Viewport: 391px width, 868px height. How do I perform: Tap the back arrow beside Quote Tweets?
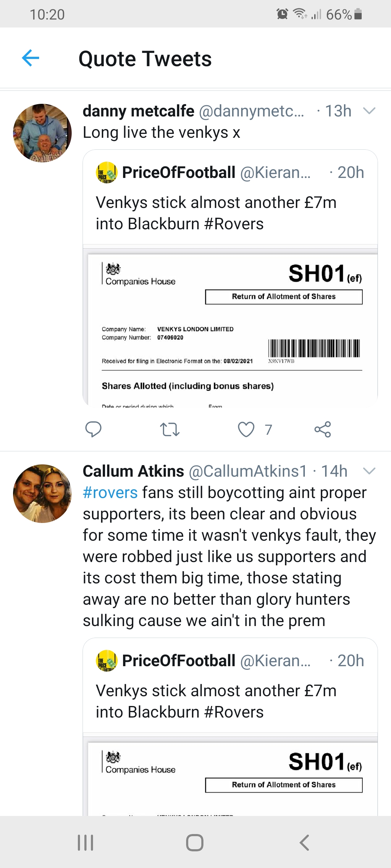click(30, 58)
